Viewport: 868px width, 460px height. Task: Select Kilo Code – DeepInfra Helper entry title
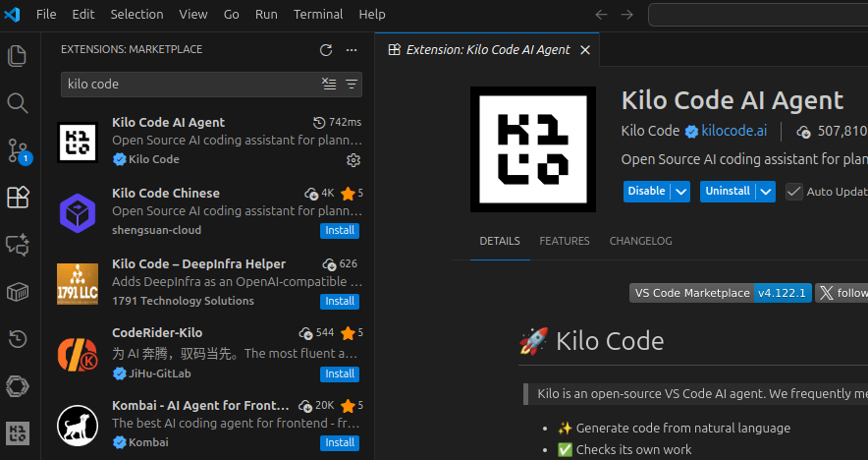[x=198, y=263]
